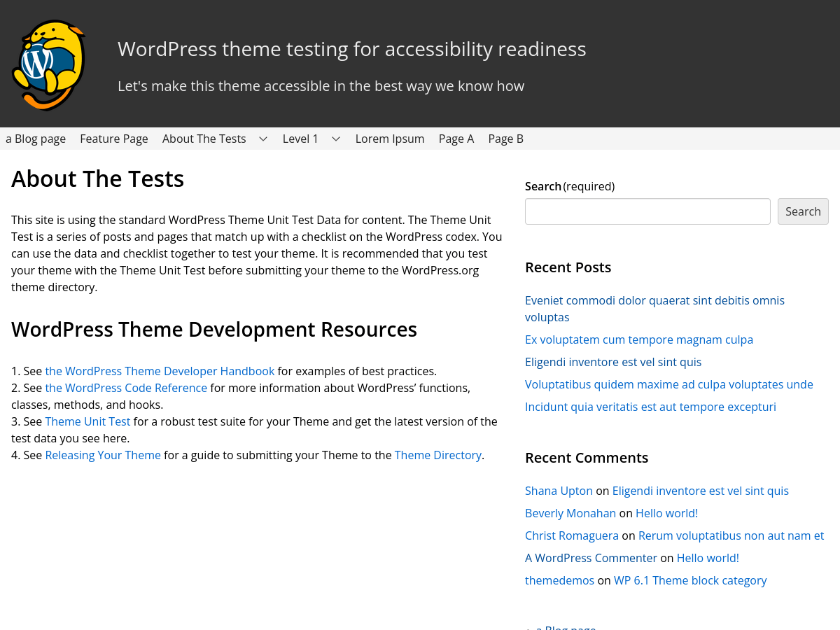This screenshot has height=630, width=840.
Task: Open Rerum voluptatibus non aut nam et
Action: tap(731, 535)
